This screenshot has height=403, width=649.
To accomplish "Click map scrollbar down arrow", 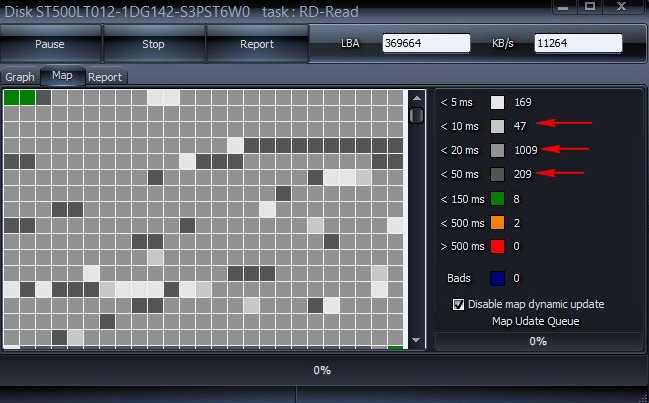I will 417,340.
